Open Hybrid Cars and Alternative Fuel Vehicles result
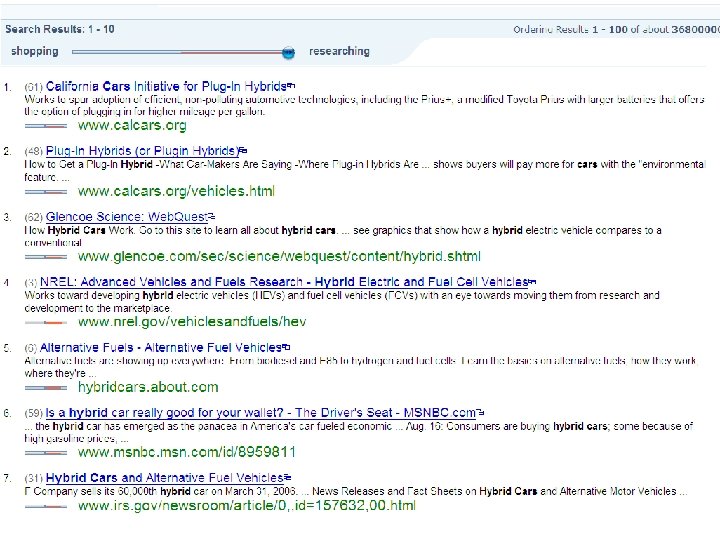 (x=164, y=478)
